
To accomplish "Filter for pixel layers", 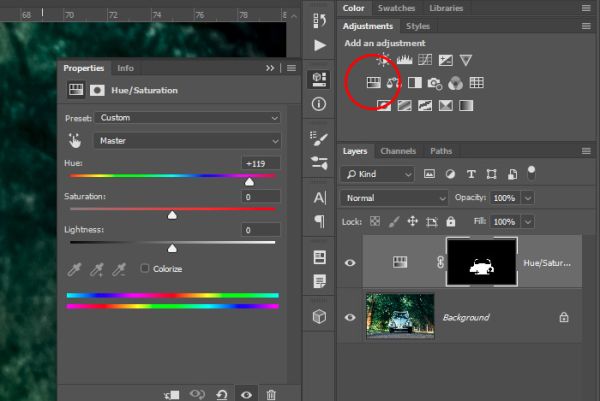I will tap(429, 174).
